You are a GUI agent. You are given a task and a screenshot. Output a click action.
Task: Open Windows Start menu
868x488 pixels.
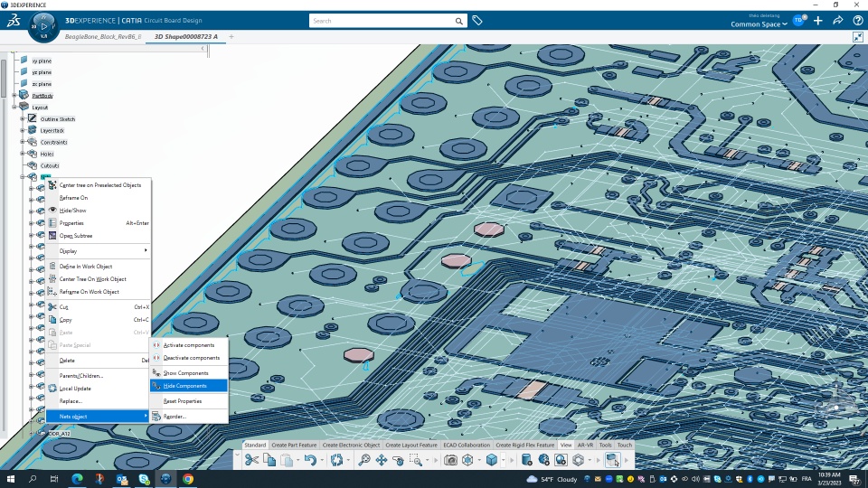tap(11, 479)
